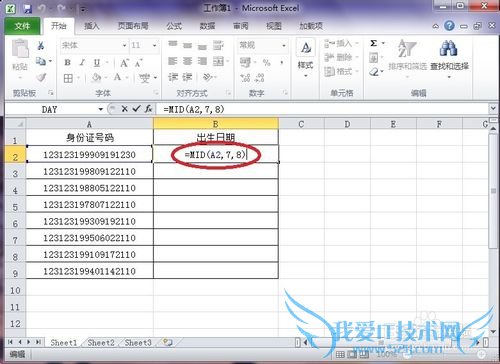This screenshot has height=364, width=500.
Task: Save the workbook from the quick access toolbar
Action: pyautogui.click(x=27, y=9)
